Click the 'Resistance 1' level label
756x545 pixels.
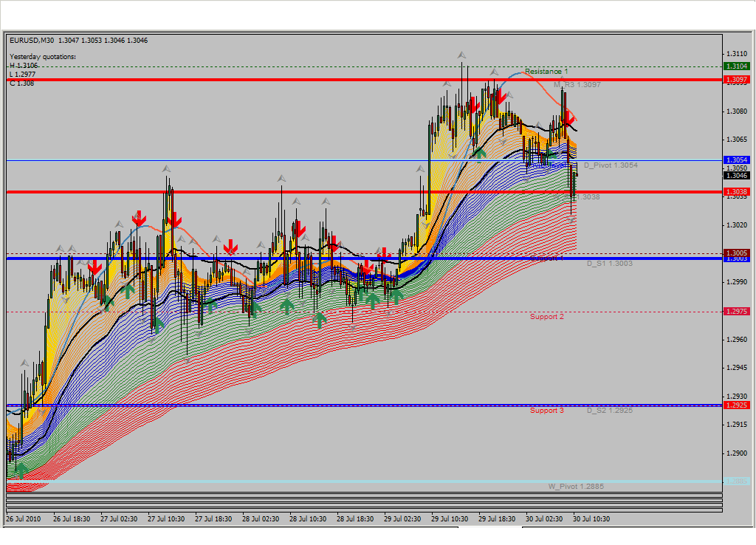pos(546,72)
